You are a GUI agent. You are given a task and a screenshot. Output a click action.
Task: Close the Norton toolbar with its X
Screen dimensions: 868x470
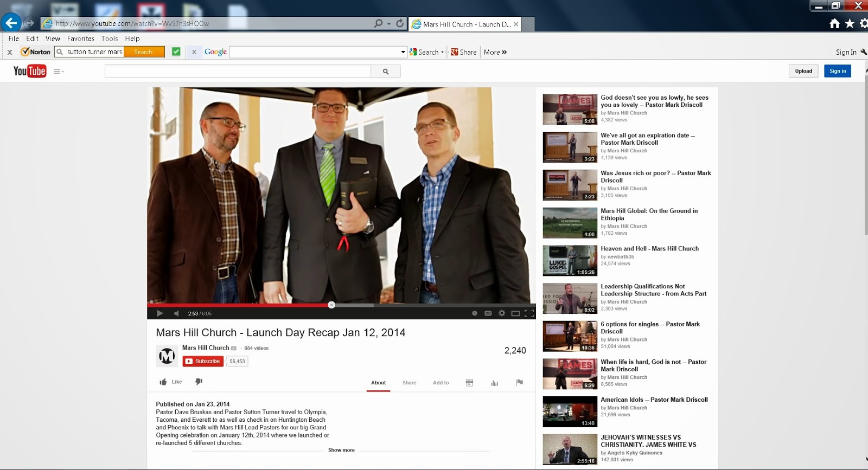click(x=9, y=52)
